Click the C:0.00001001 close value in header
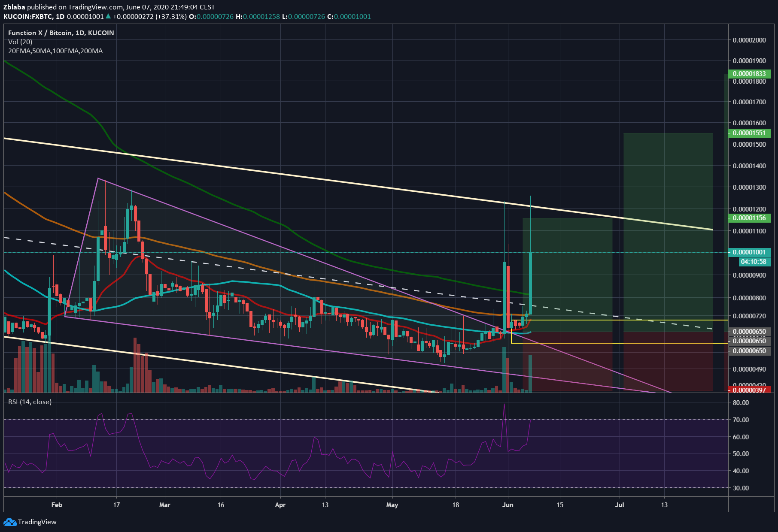This screenshot has height=532, width=778. pyautogui.click(x=349, y=16)
